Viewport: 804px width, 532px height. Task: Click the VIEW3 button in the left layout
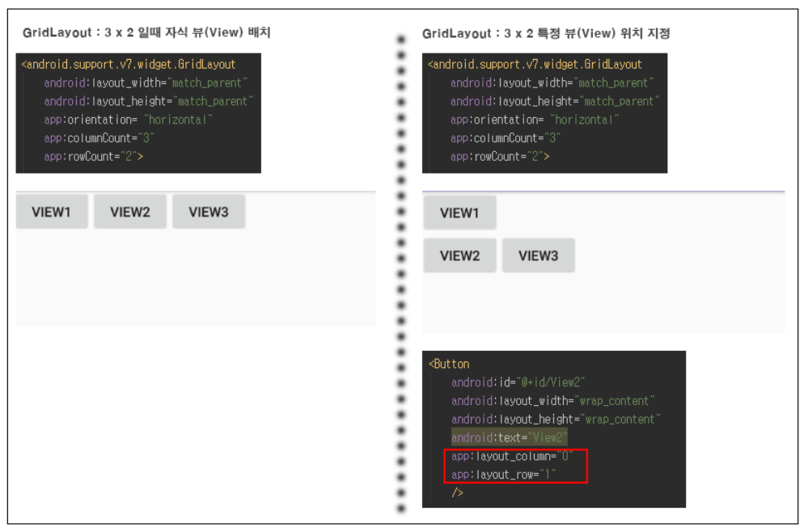[x=209, y=211]
